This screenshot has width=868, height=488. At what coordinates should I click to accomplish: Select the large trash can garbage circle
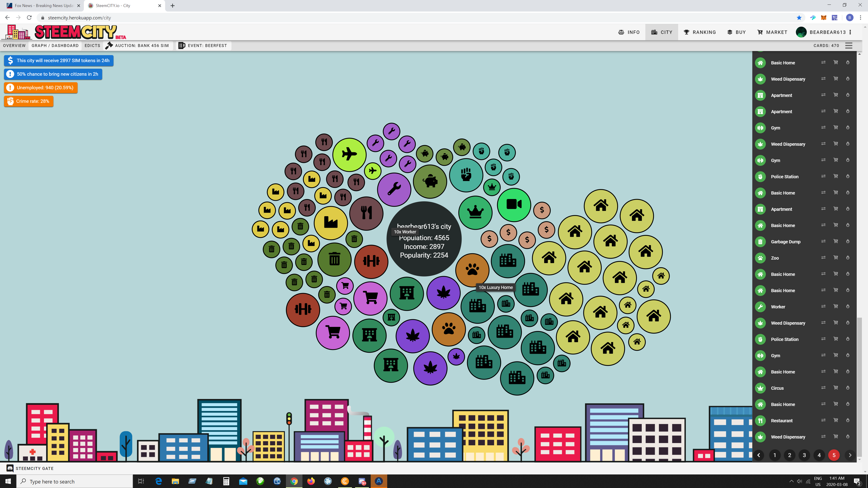coord(334,259)
